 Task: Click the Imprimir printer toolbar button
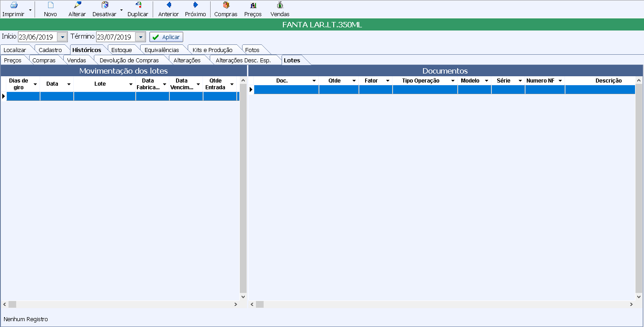point(13,9)
